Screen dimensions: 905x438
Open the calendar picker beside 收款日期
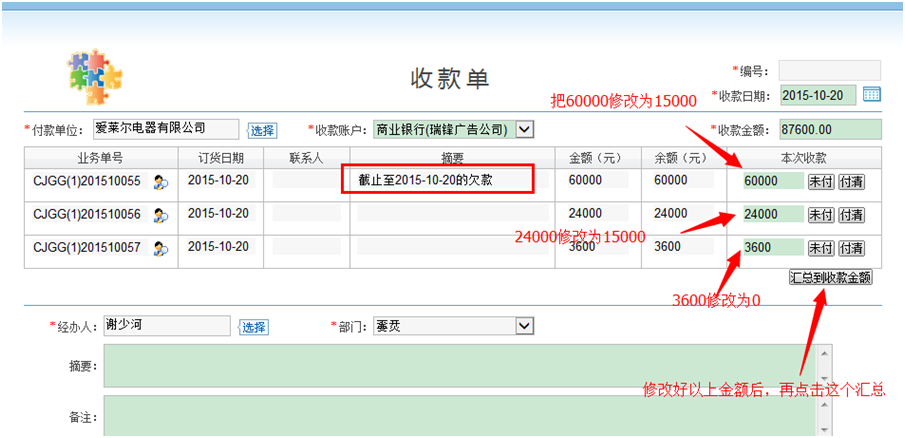(871, 95)
